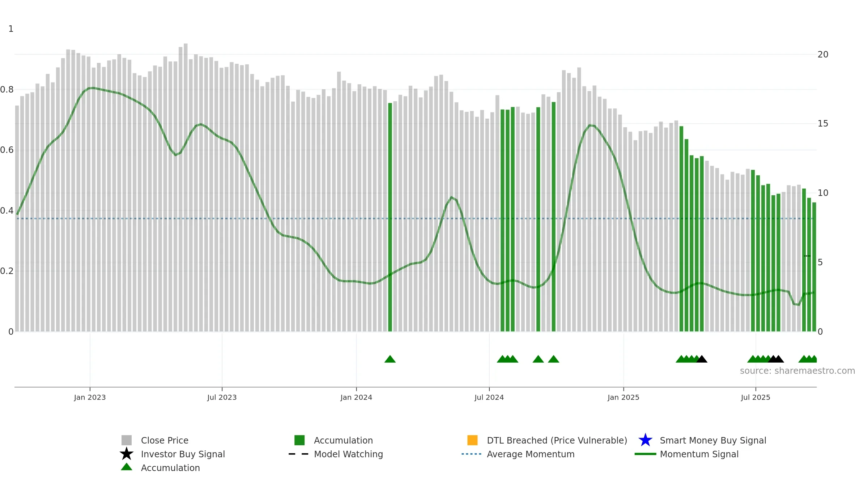Image resolution: width=868 pixels, height=488 pixels.
Task: Click the green Accumulation legend square
Action: pos(299,440)
